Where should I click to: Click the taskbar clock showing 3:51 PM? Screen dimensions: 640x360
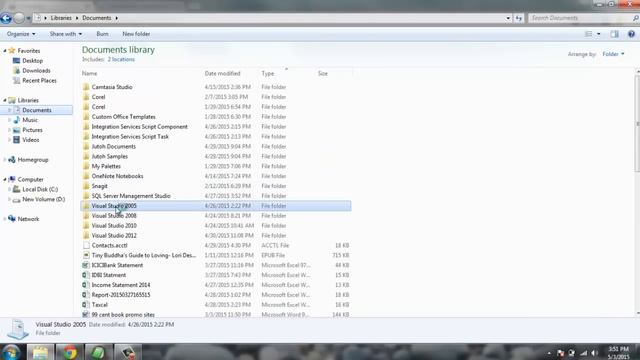(619, 353)
